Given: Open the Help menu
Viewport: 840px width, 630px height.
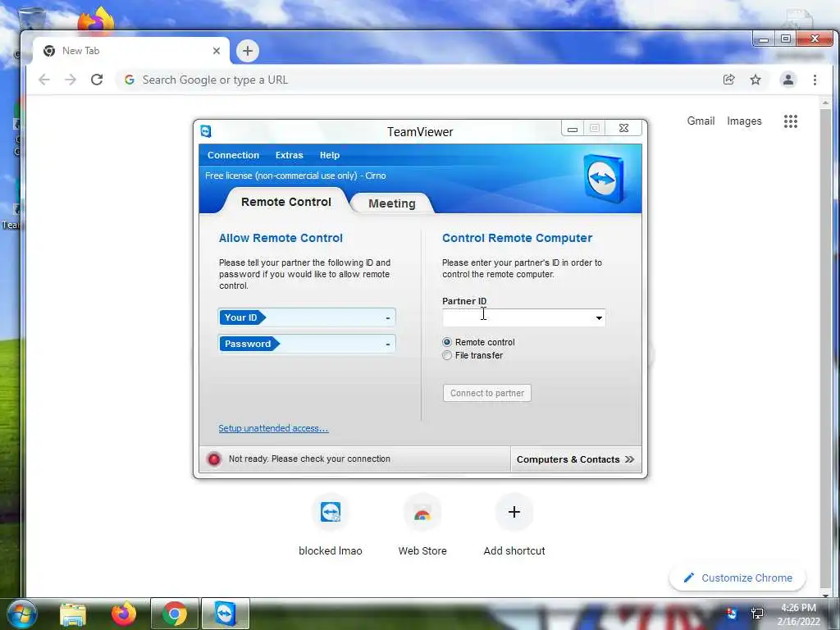Looking at the screenshot, I should pos(330,155).
